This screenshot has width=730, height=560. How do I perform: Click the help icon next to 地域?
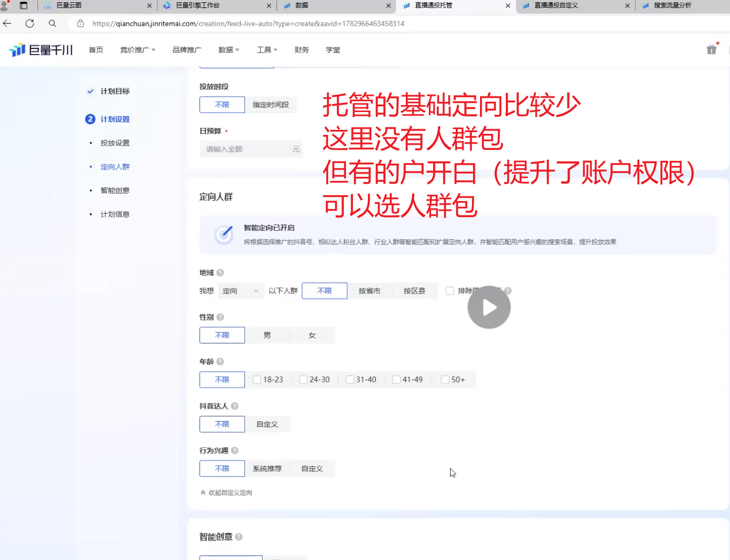(x=220, y=273)
